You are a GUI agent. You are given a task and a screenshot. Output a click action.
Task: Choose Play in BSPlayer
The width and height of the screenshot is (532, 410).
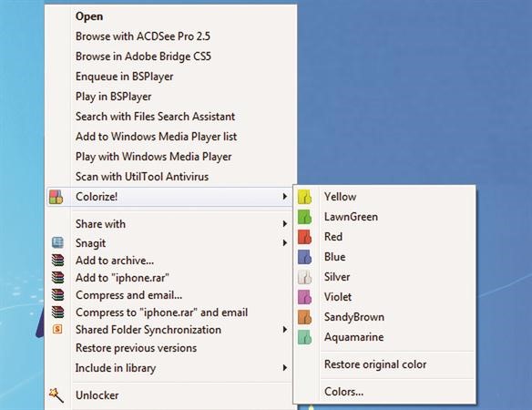coord(113,97)
